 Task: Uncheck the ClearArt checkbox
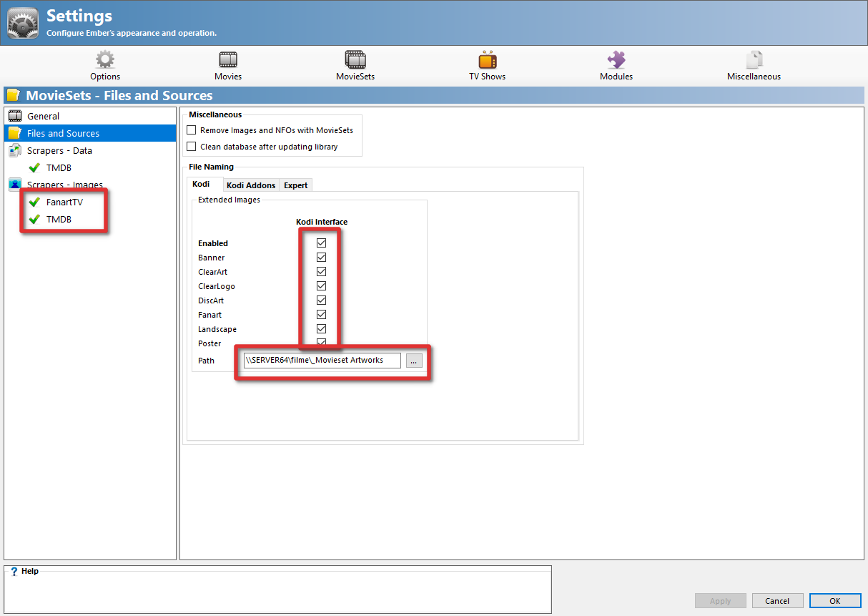point(321,272)
